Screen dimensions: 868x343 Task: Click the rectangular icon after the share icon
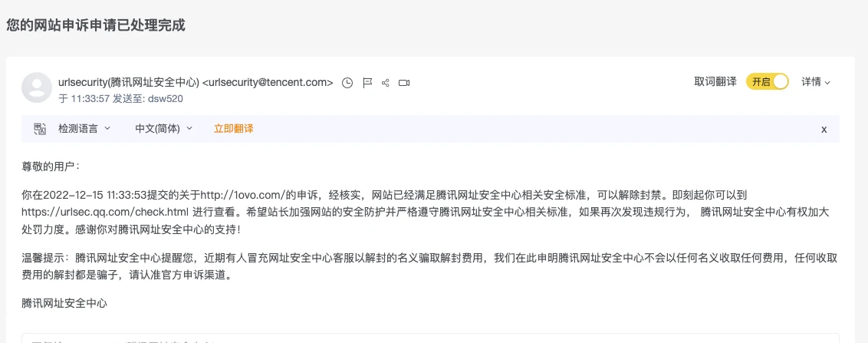tap(405, 83)
